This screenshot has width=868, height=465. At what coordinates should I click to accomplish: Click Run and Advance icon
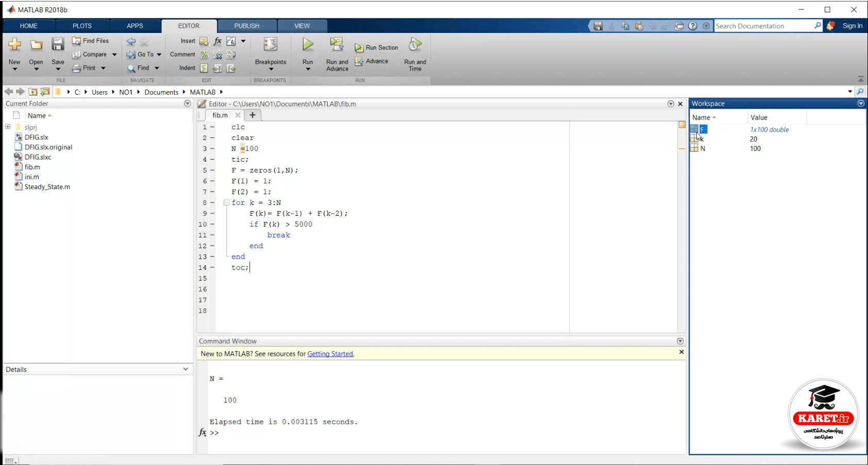point(337,44)
